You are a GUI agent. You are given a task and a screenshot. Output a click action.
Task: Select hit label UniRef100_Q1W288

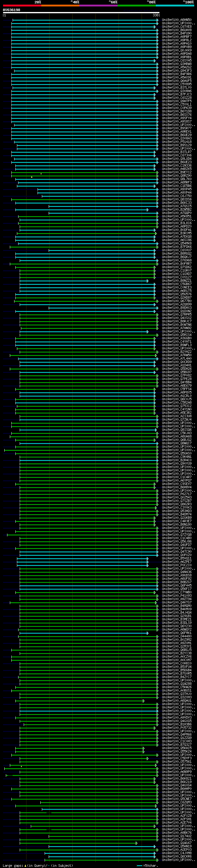tap(177, 684)
